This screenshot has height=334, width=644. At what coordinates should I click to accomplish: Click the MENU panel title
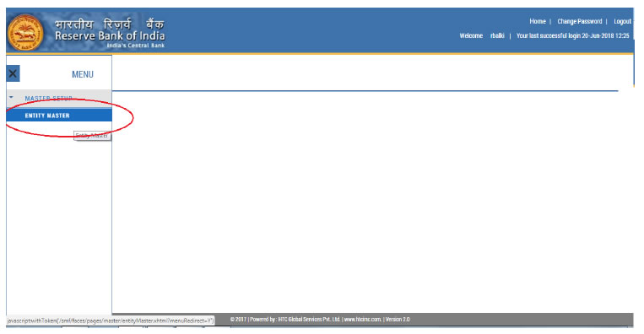[83, 74]
